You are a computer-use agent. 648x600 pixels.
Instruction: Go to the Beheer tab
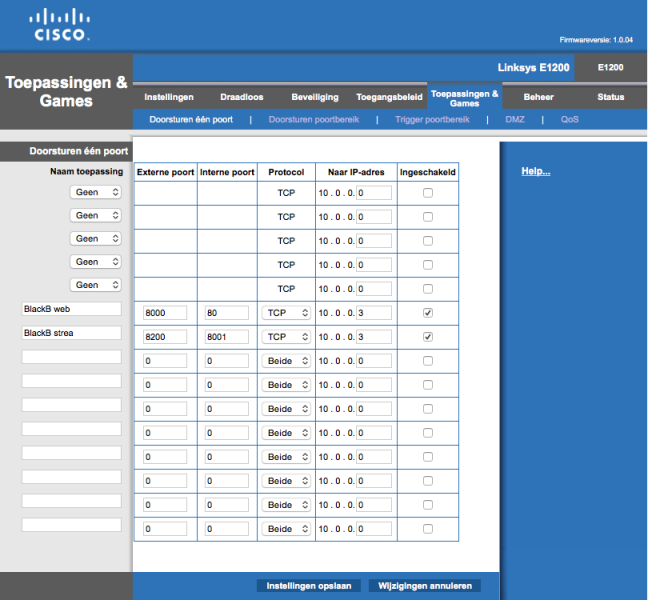(538, 97)
